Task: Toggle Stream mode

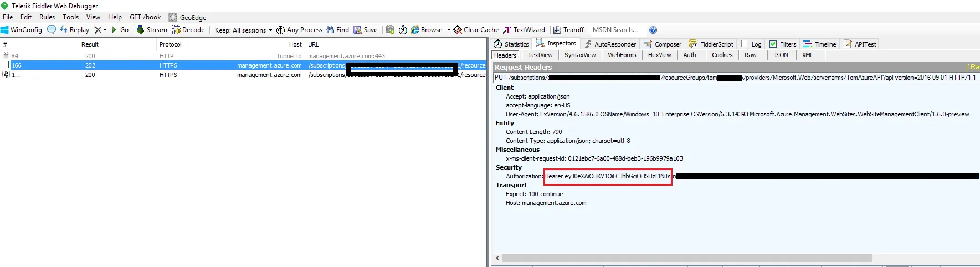Action: tap(152, 30)
